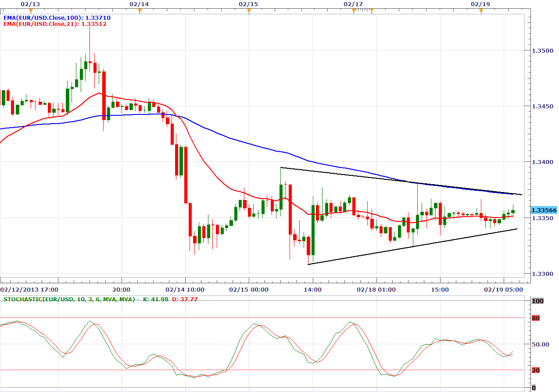Select the stochastic 80 overbought level label
The height and width of the screenshot is (392, 559).
click(535, 318)
